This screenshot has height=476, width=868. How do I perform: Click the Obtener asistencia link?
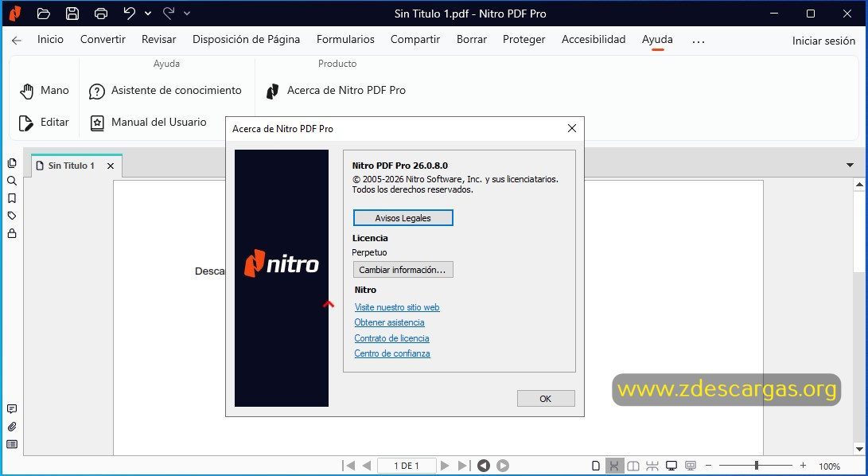pos(389,322)
